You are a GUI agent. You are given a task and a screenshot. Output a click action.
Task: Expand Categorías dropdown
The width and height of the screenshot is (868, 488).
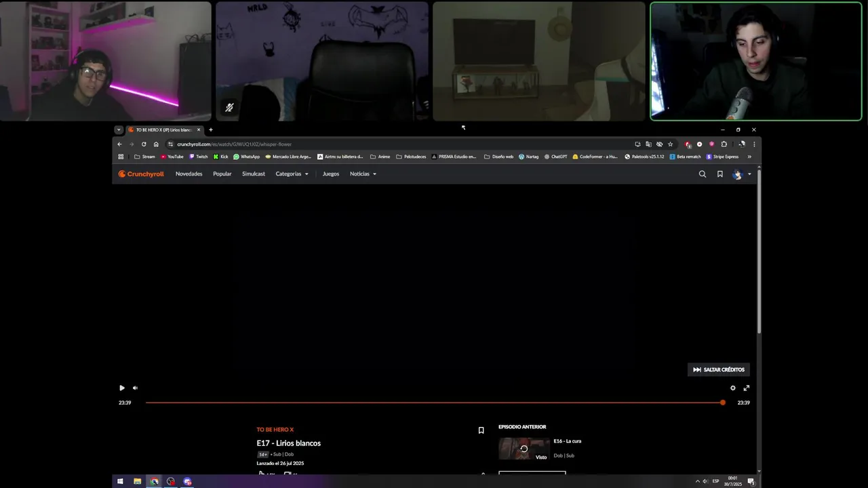click(292, 174)
